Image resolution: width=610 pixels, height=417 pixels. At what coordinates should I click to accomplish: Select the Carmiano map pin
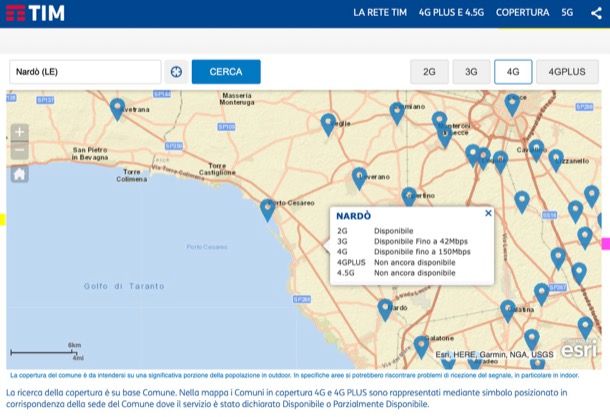pos(397,114)
